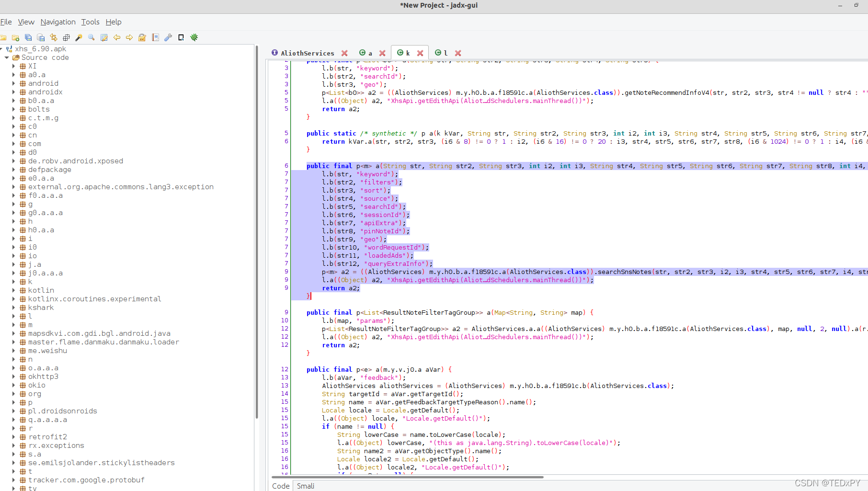
Task: Expand the bolts package node
Action: [13, 109]
